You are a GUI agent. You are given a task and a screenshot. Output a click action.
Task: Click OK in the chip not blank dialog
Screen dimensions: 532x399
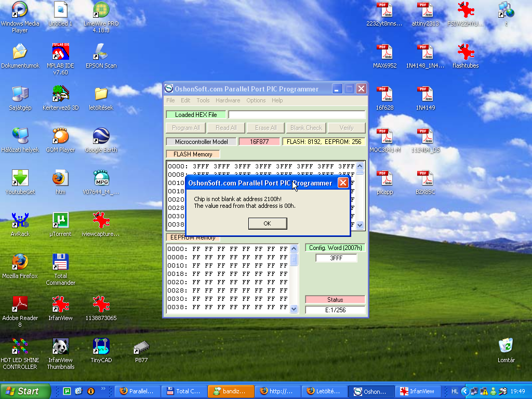(x=268, y=223)
